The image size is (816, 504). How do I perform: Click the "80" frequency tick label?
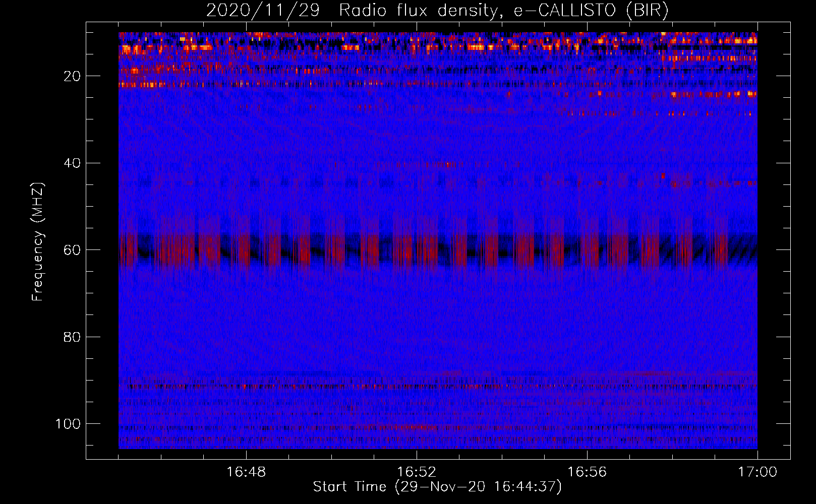73,337
